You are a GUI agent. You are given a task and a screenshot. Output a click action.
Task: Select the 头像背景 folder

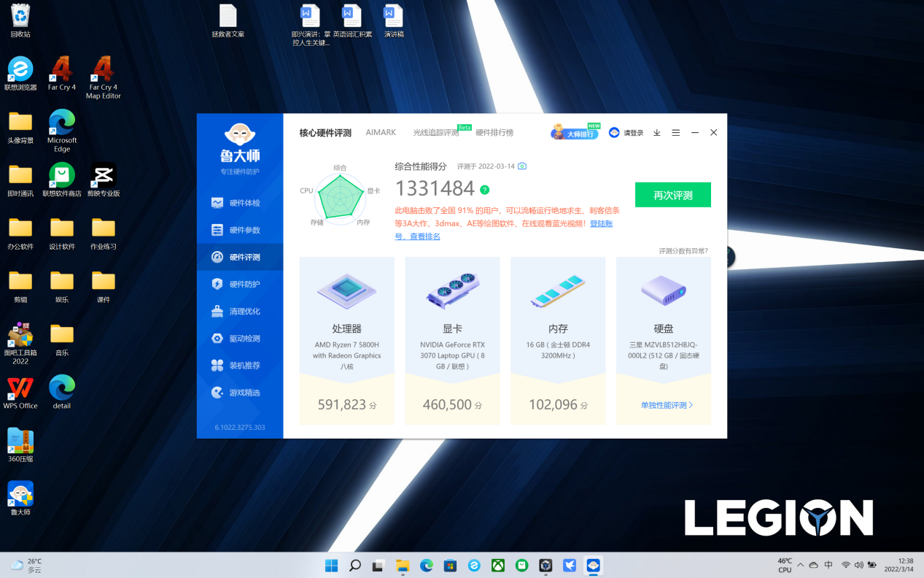(20, 127)
